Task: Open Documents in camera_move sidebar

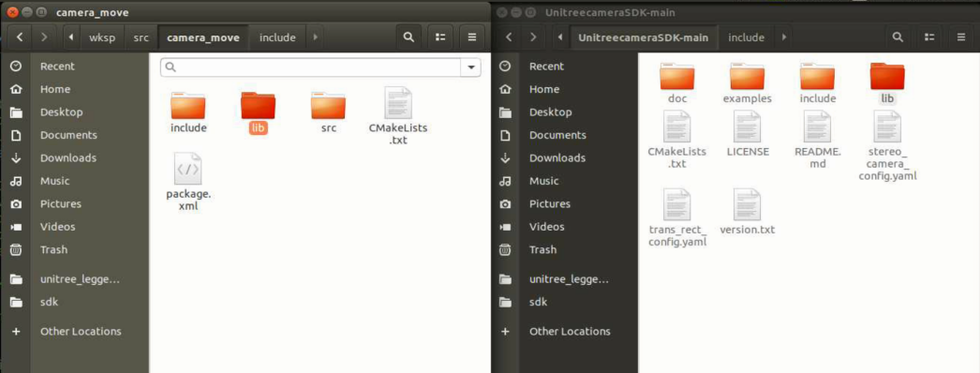Action: [x=75, y=135]
